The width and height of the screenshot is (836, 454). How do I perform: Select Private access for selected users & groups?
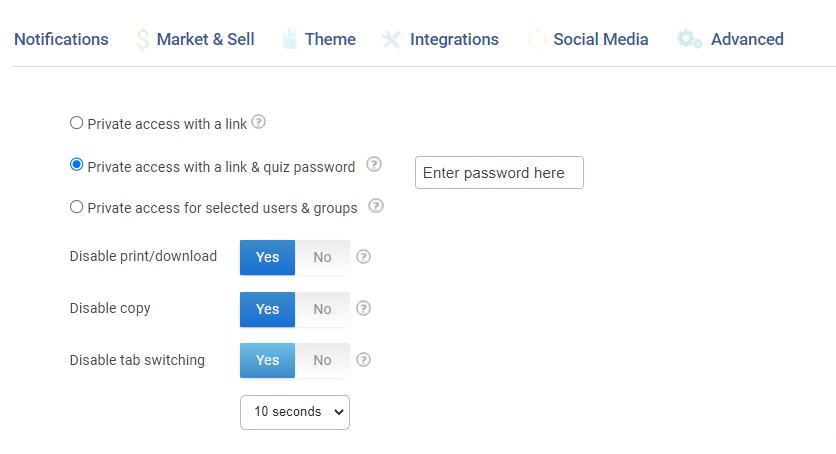(x=77, y=208)
